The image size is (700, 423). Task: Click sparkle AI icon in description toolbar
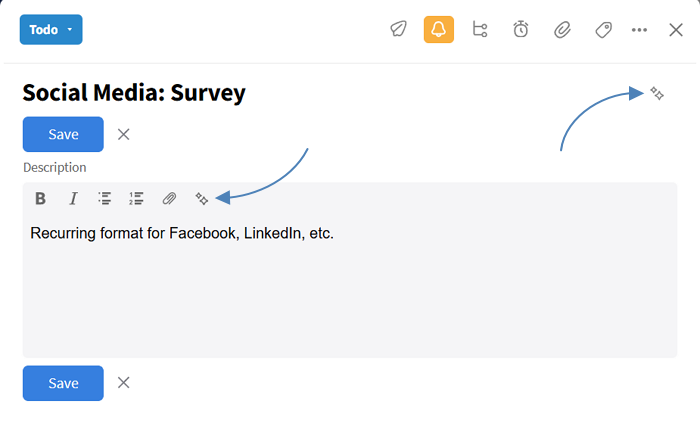coord(201,198)
